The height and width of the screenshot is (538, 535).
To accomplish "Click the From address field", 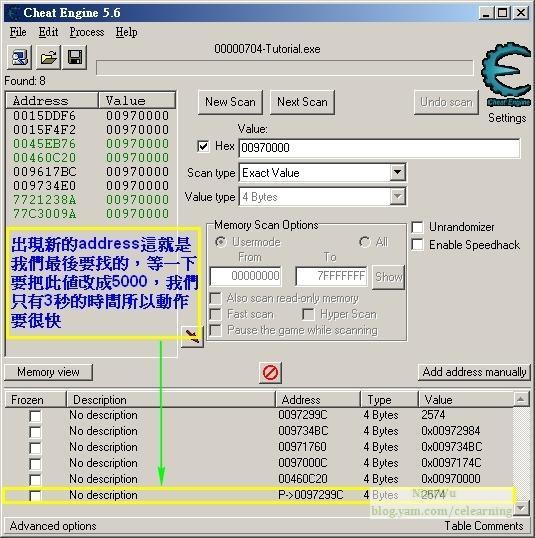I will click(x=245, y=276).
